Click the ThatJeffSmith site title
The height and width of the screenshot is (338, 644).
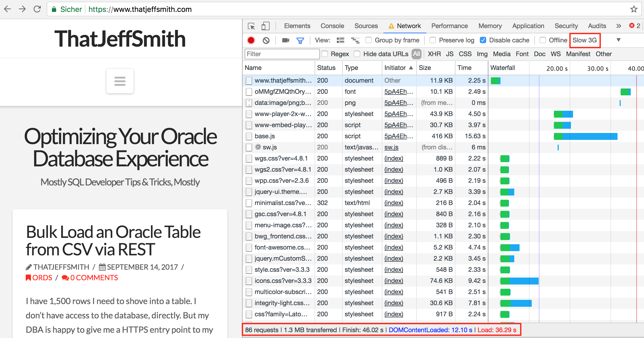[120, 39]
